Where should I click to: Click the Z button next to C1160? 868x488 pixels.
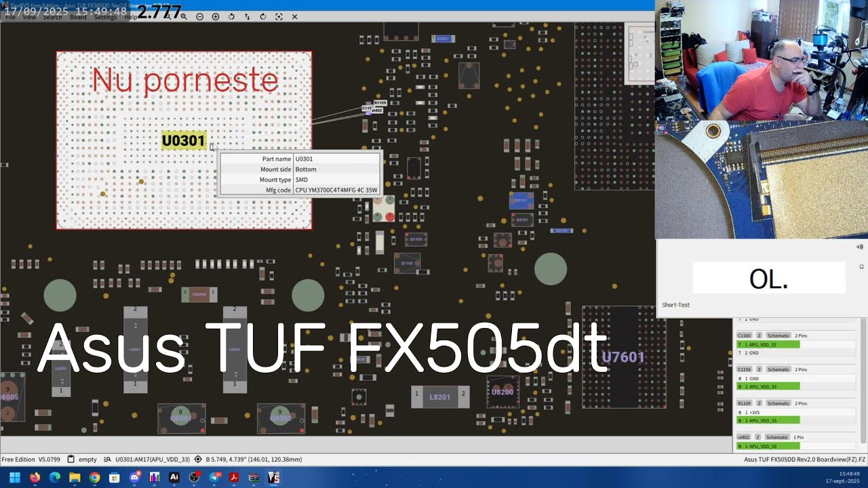coord(759,335)
